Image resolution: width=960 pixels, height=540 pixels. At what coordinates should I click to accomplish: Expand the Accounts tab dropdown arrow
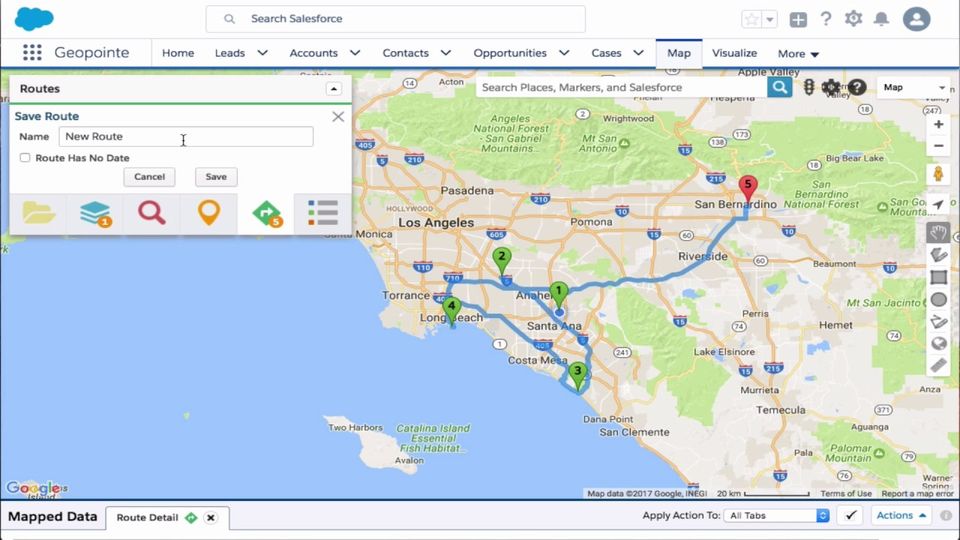click(355, 53)
